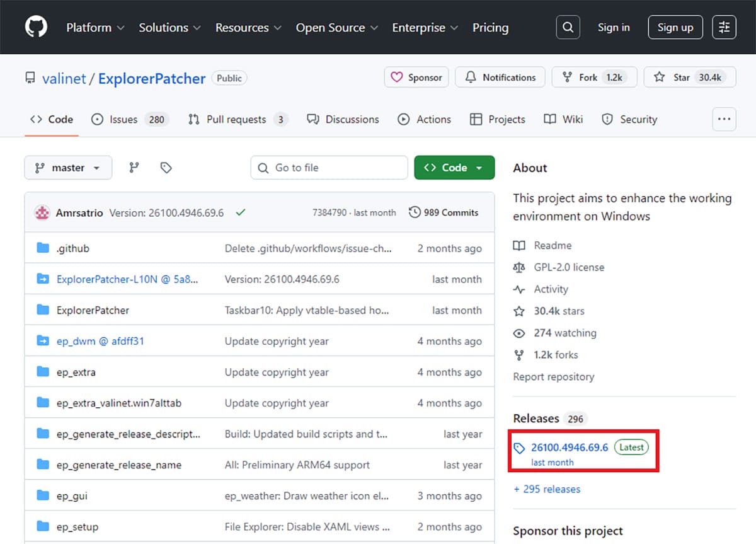756x544 pixels.
Task: Click the header settings sliders icon
Action: click(x=724, y=28)
